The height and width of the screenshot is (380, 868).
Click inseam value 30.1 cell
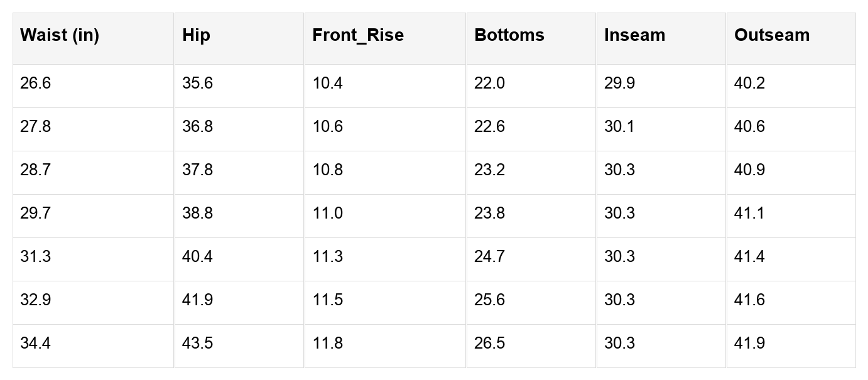pyautogui.click(x=661, y=129)
